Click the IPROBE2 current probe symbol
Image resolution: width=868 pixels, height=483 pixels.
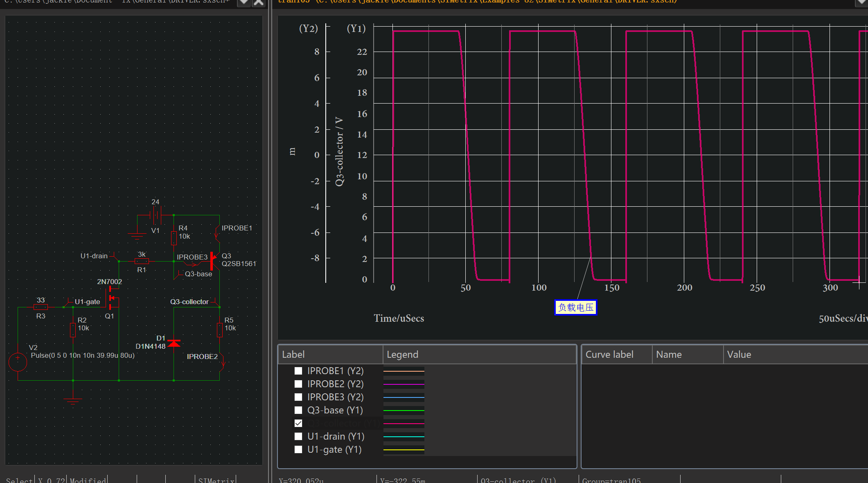(x=222, y=363)
